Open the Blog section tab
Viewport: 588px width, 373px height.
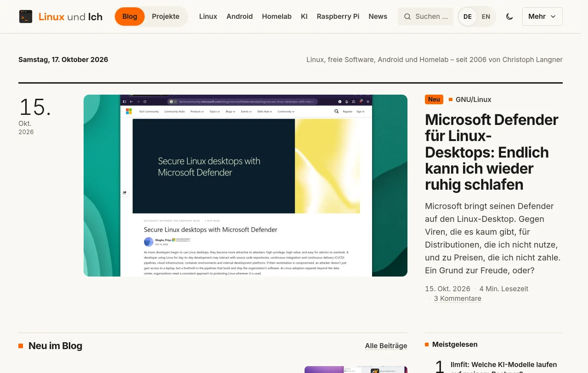point(130,17)
